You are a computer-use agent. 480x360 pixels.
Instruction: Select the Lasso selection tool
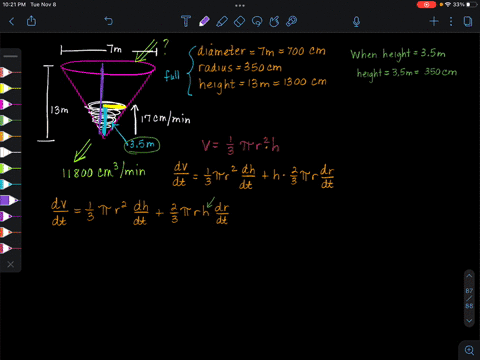coord(257,22)
